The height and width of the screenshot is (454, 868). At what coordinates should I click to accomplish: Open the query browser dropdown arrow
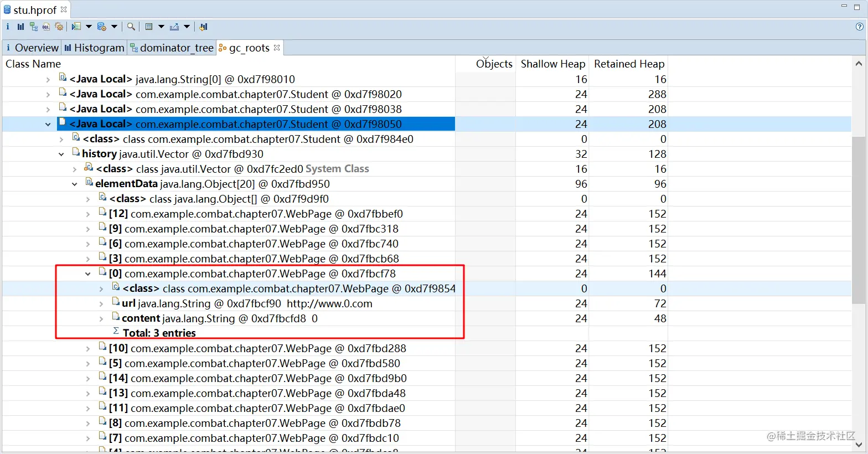tap(114, 27)
